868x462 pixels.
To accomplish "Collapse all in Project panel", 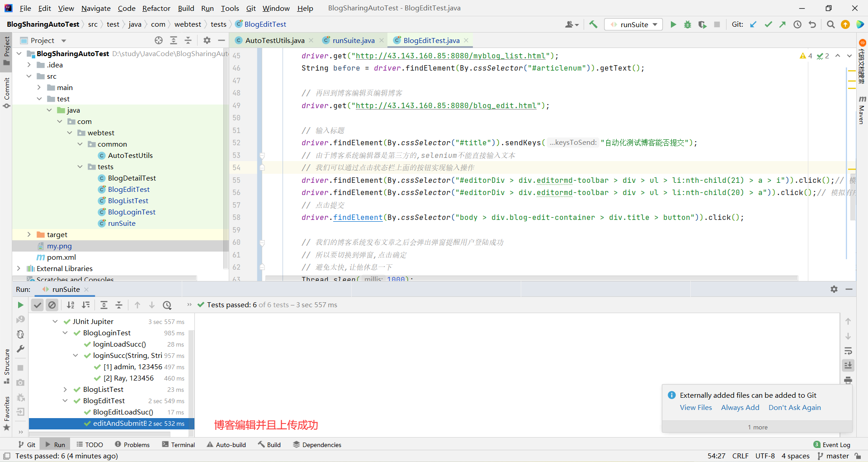I will (188, 40).
